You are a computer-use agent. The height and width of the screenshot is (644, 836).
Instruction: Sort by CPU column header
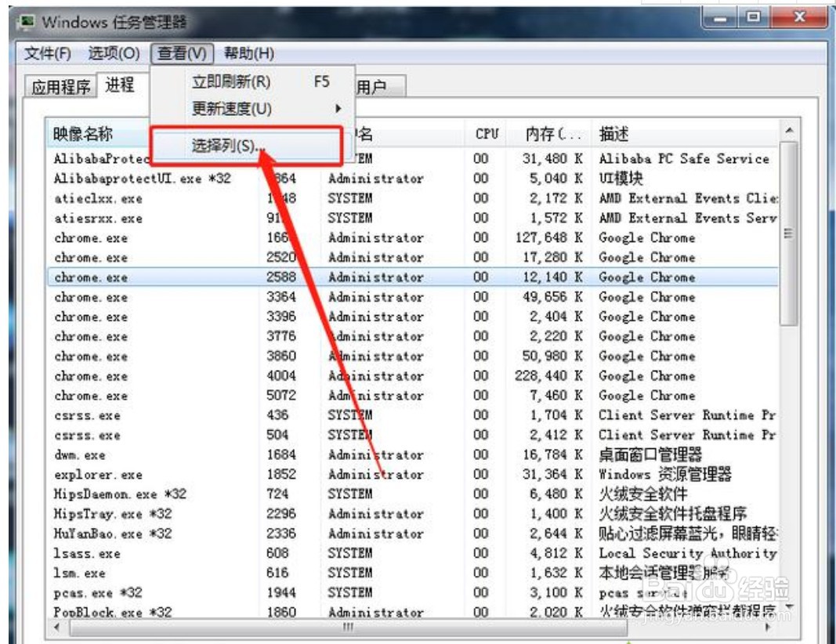tap(487, 133)
